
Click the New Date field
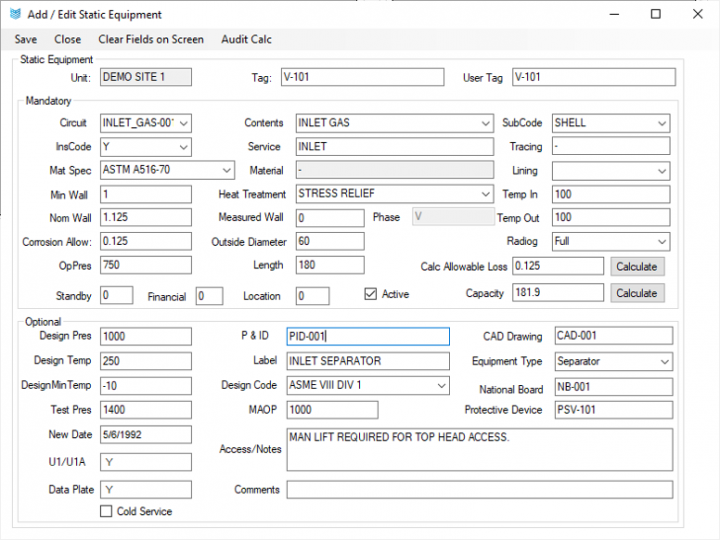click(x=146, y=434)
